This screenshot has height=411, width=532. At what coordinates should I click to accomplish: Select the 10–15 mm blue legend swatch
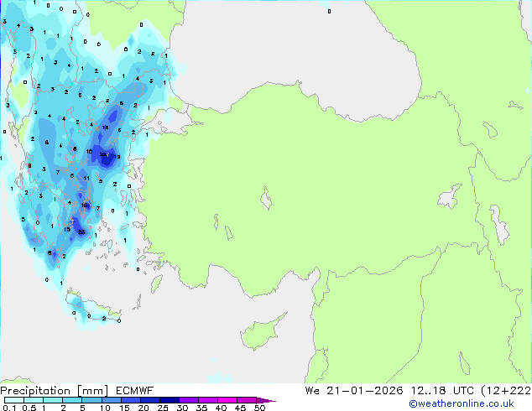click(x=112, y=400)
